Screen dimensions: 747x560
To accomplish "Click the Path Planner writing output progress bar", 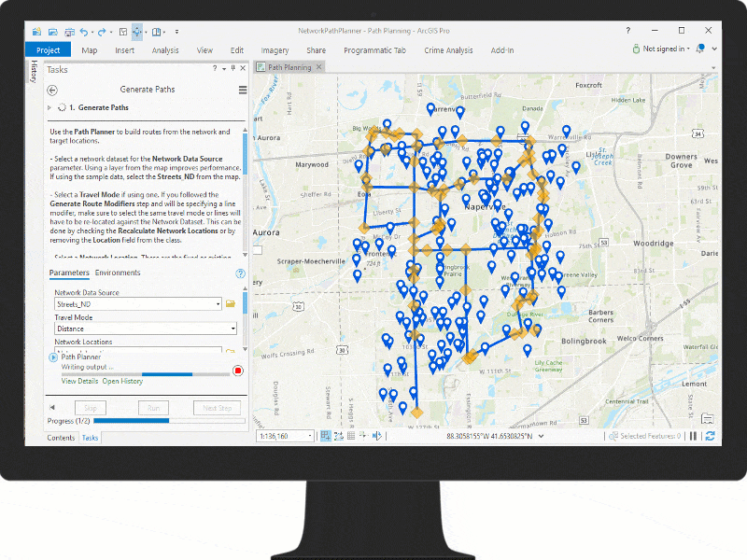I will click(x=146, y=375).
